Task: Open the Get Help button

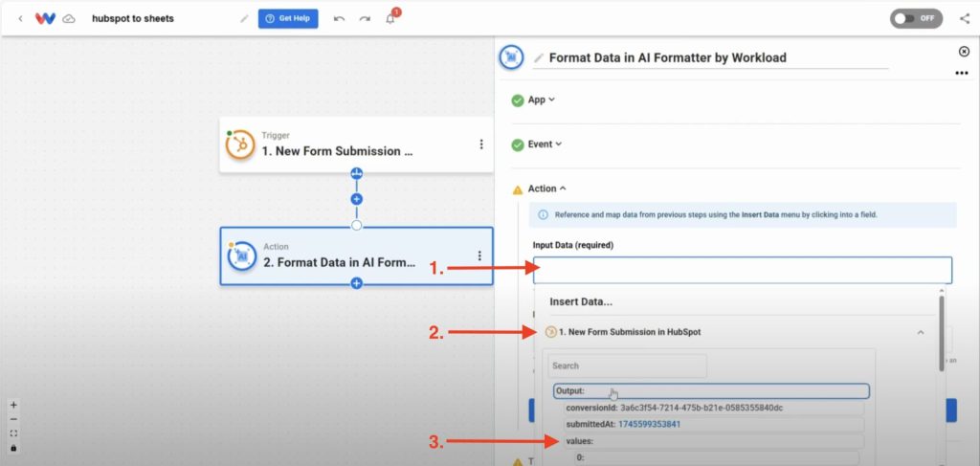Action: coord(288,19)
